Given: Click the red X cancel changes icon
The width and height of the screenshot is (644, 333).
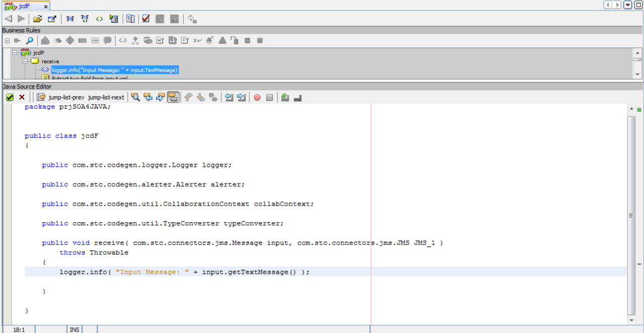Looking at the screenshot, I should (x=22, y=97).
